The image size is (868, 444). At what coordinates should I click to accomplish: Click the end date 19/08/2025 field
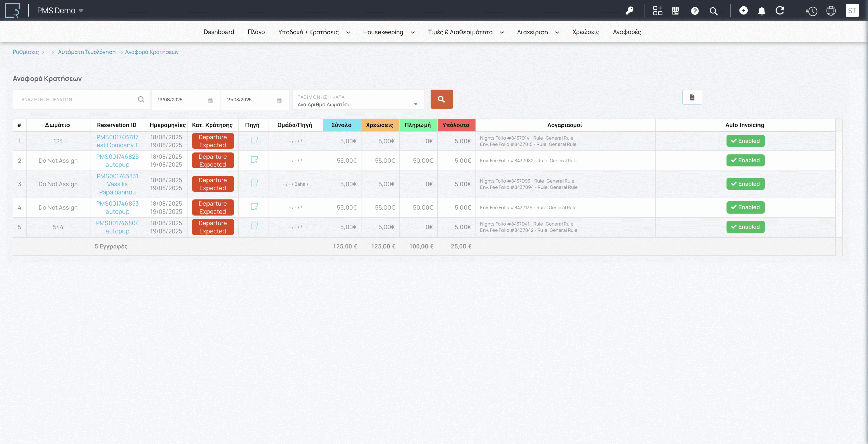pos(255,100)
